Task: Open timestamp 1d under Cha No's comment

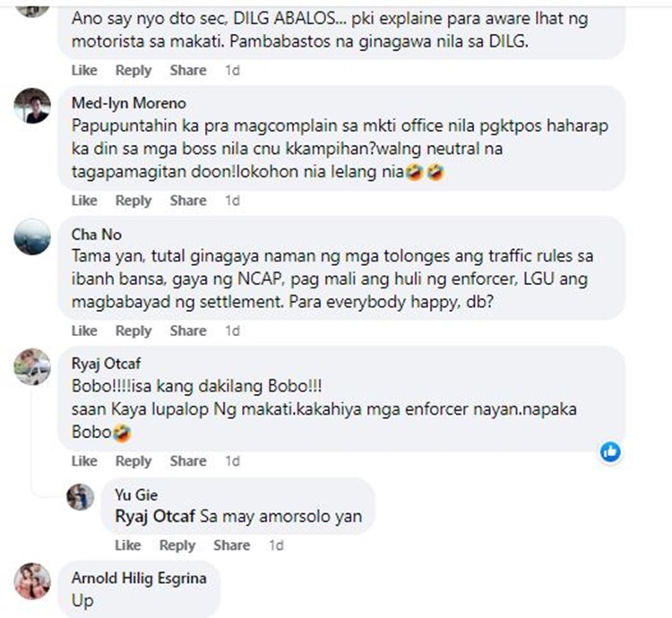Action: (233, 330)
